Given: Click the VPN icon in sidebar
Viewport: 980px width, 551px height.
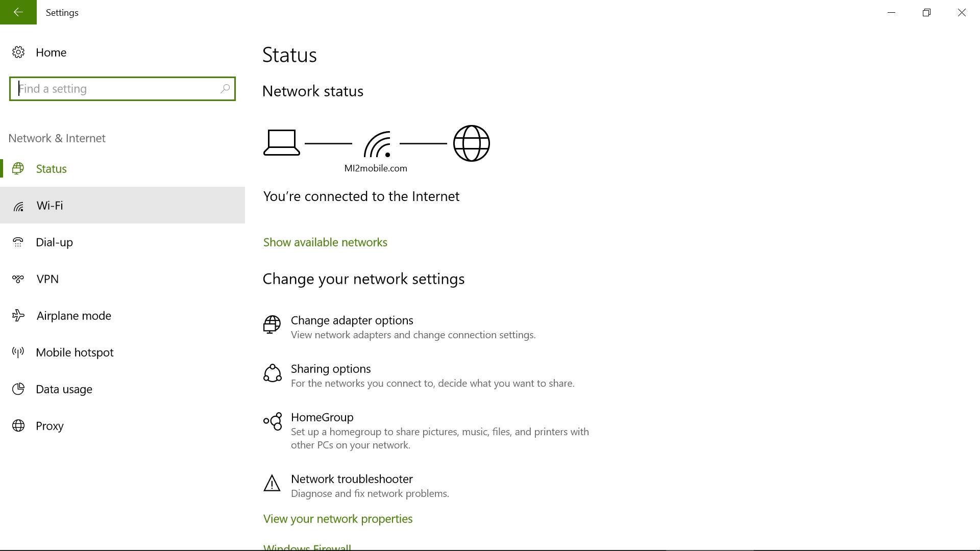Looking at the screenshot, I should tap(18, 279).
